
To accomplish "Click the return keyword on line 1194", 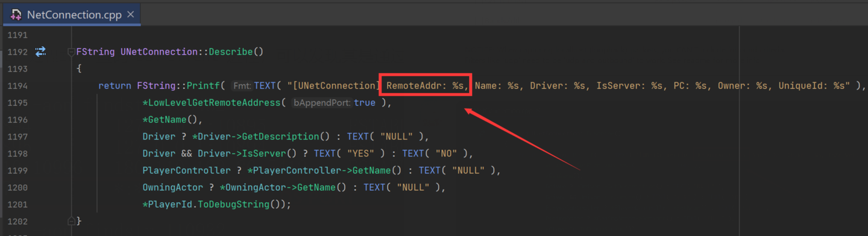I will tap(115, 85).
